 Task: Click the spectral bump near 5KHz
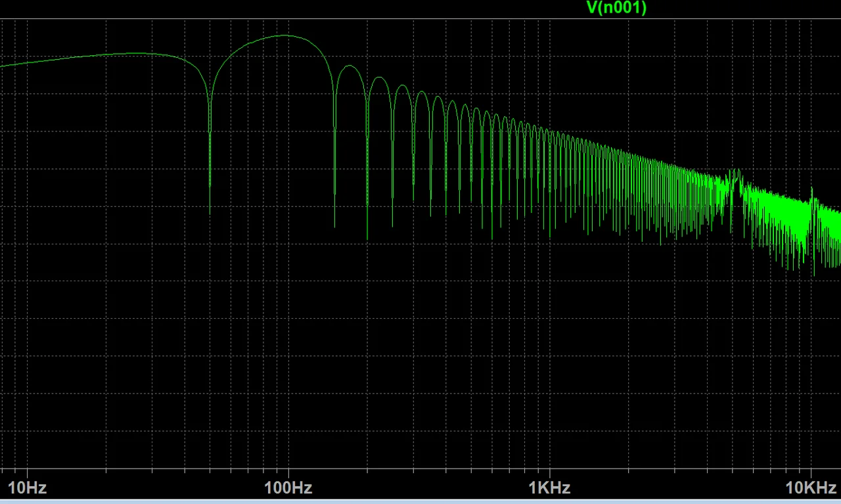733,174
